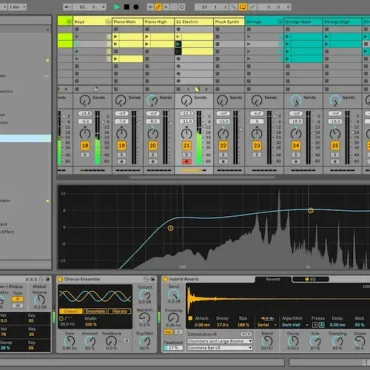Toggle track 19 activator button
This screenshot has height=370, width=370.
pyautogui.click(x=122, y=146)
